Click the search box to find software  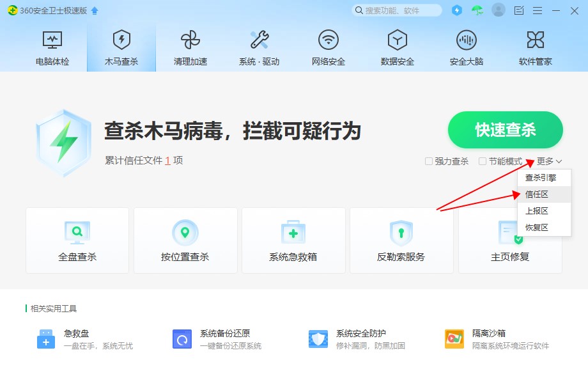(396, 10)
